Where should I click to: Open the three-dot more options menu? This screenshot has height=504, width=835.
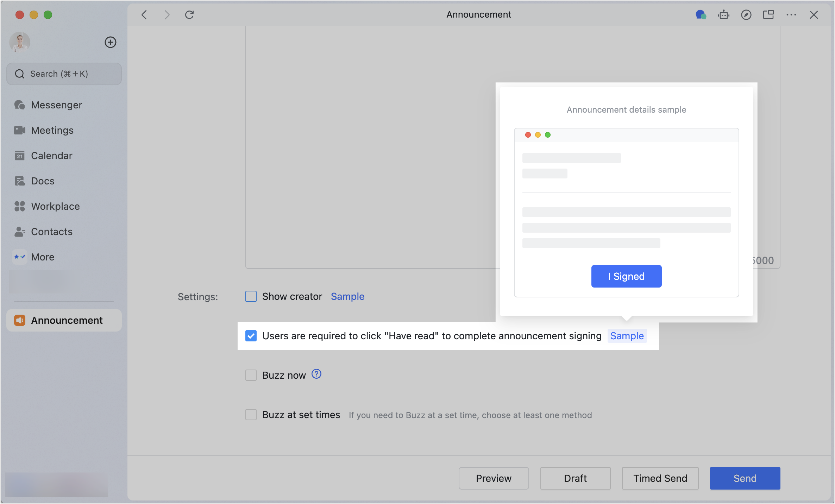(x=791, y=15)
